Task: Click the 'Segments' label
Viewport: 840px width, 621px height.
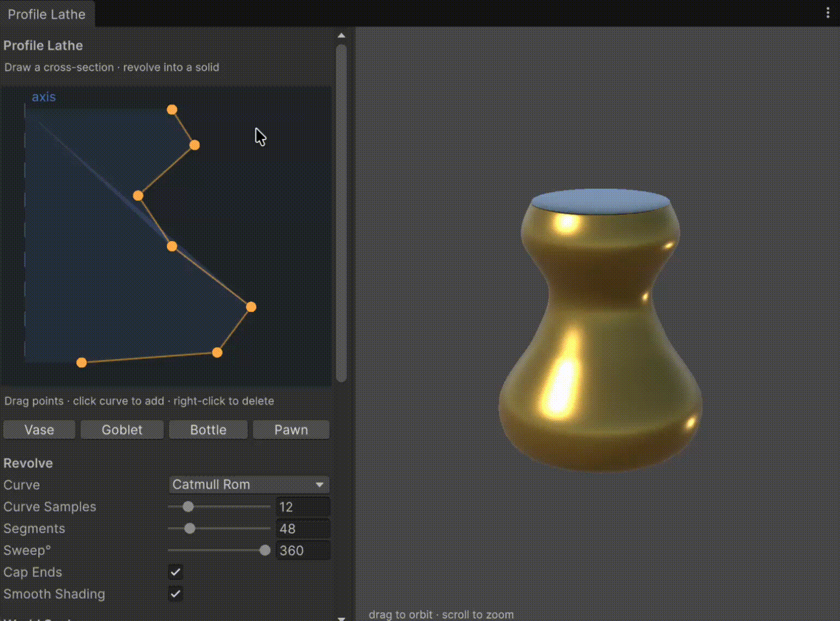Action: pyautogui.click(x=34, y=529)
